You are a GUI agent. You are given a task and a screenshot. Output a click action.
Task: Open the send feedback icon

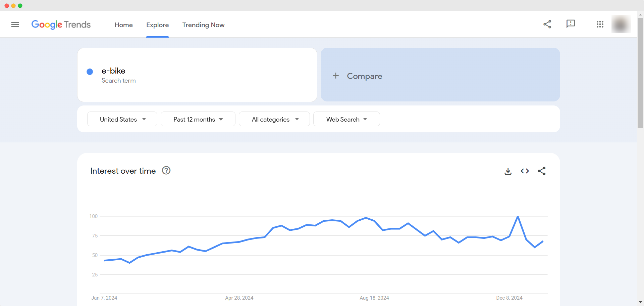pyautogui.click(x=571, y=24)
